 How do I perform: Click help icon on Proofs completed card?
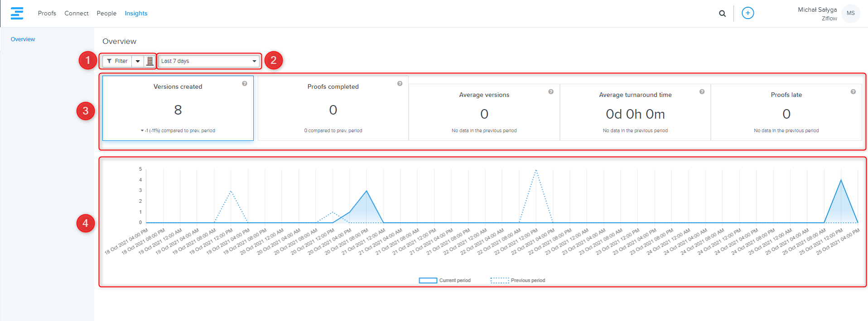400,84
